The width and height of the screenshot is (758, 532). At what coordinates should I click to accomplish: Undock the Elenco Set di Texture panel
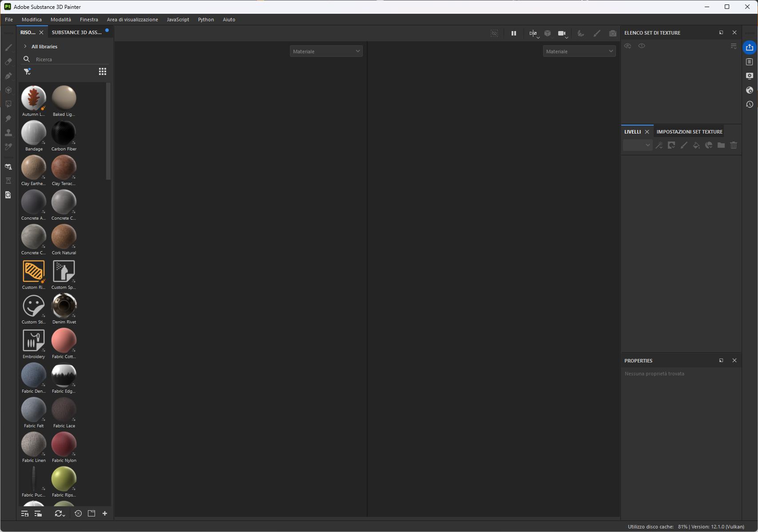[721, 32]
